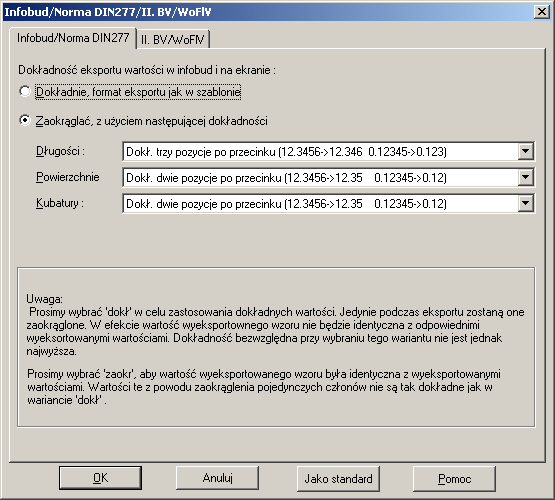Expand the Powierzchnie dropdown arrow
Viewport: 555px width, 500px height.
tap(526, 177)
